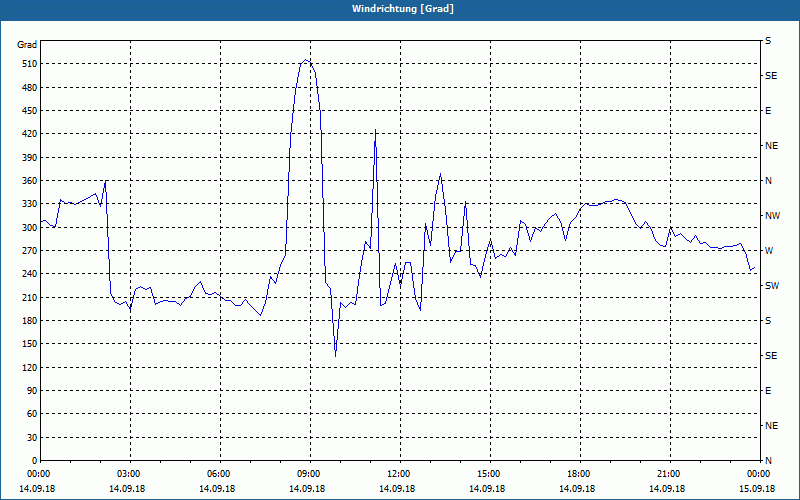Screen dimensions: 800x500
Task: Click the 14.09.18 date under 06:00
Action: tap(217, 489)
